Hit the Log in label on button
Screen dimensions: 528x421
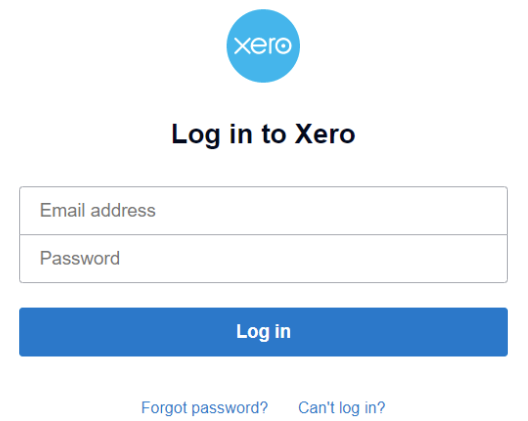click(x=263, y=332)
